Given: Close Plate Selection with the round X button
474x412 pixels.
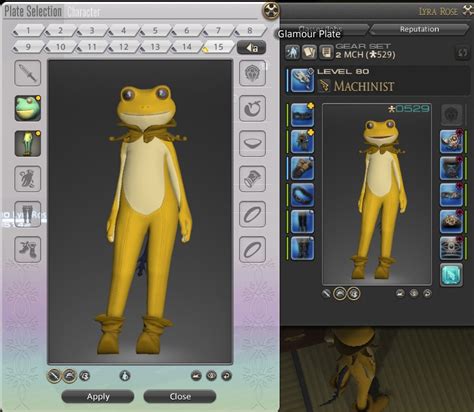Looking at the screenshot, I should coord(271,11).
